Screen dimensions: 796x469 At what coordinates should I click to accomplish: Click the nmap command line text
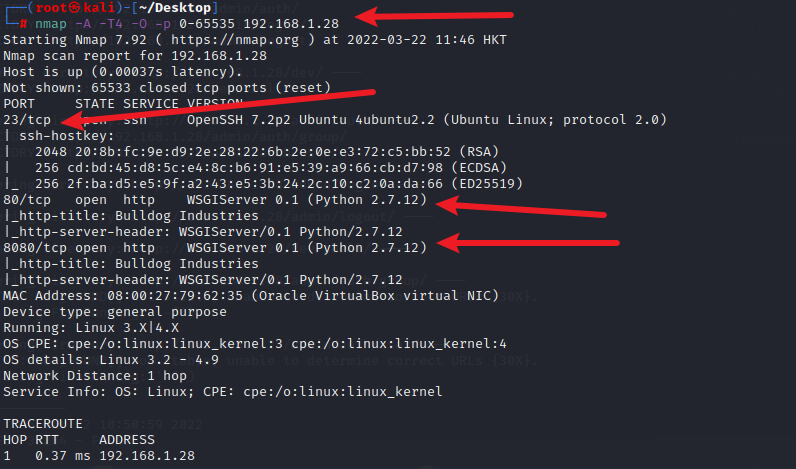click(x=187, y=24)
